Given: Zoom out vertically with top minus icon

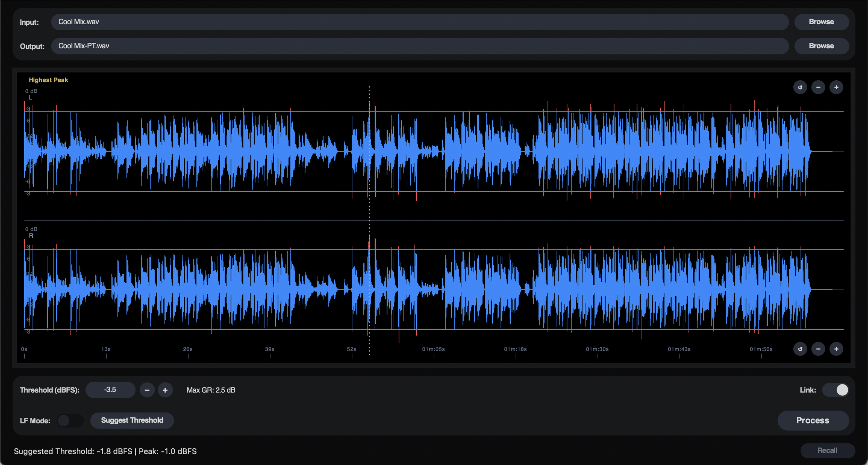Looking at the screenshot, I should coord(818,87).
